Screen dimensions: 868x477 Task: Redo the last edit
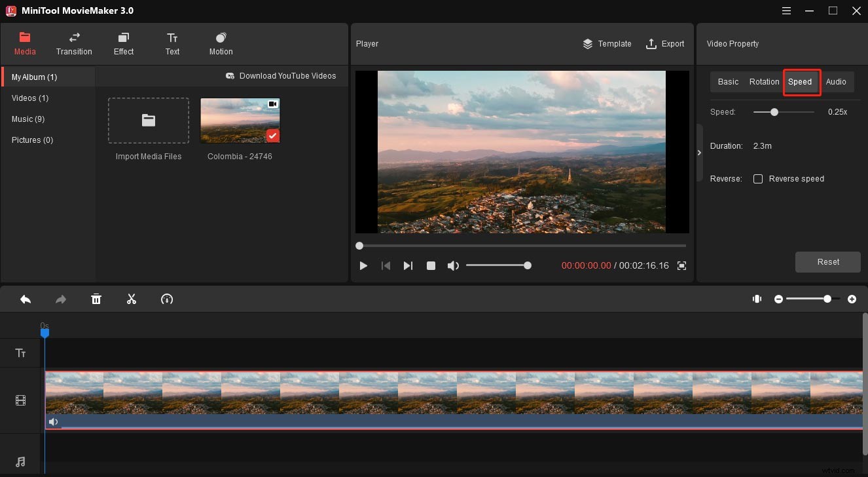(x=60, y=299)
